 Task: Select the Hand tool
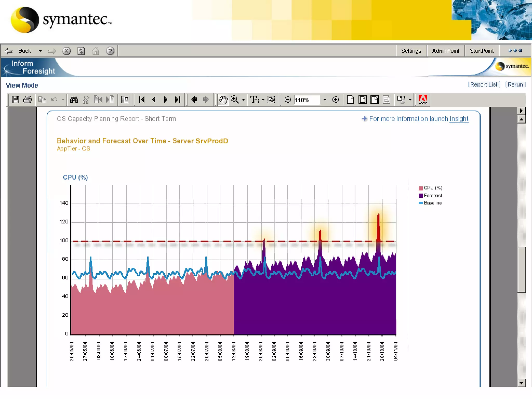click(x=223, y=100)
